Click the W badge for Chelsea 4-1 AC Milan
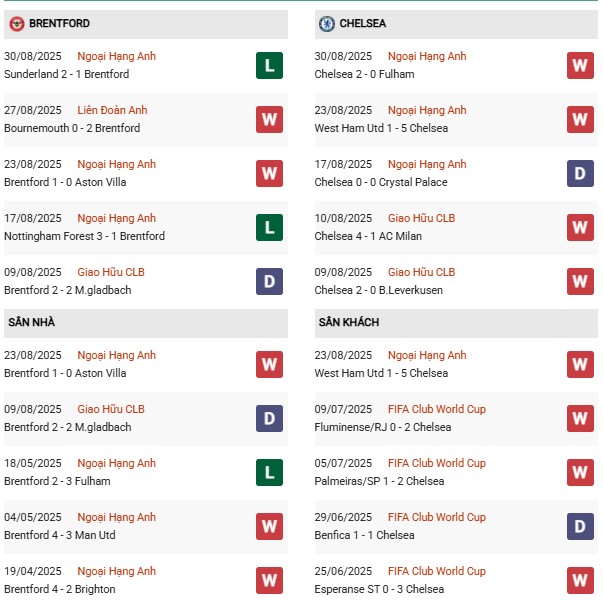This screenshot has width=603, height=608. coord(580,227)
